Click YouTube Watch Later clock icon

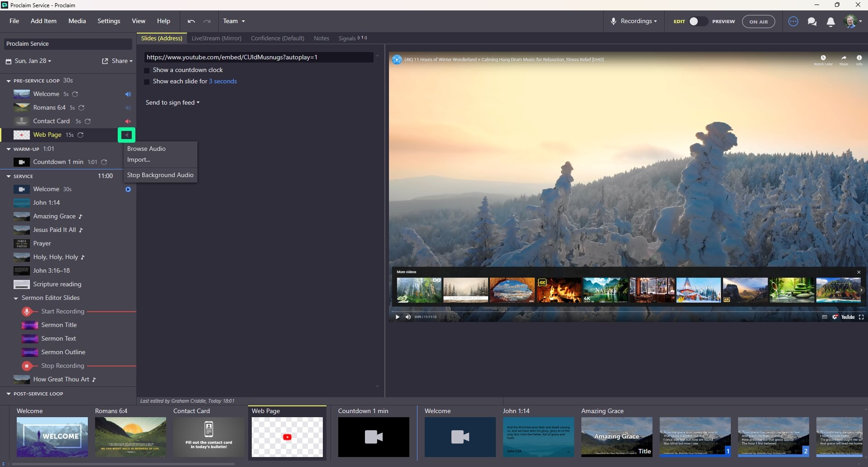[x=823, y=58]
